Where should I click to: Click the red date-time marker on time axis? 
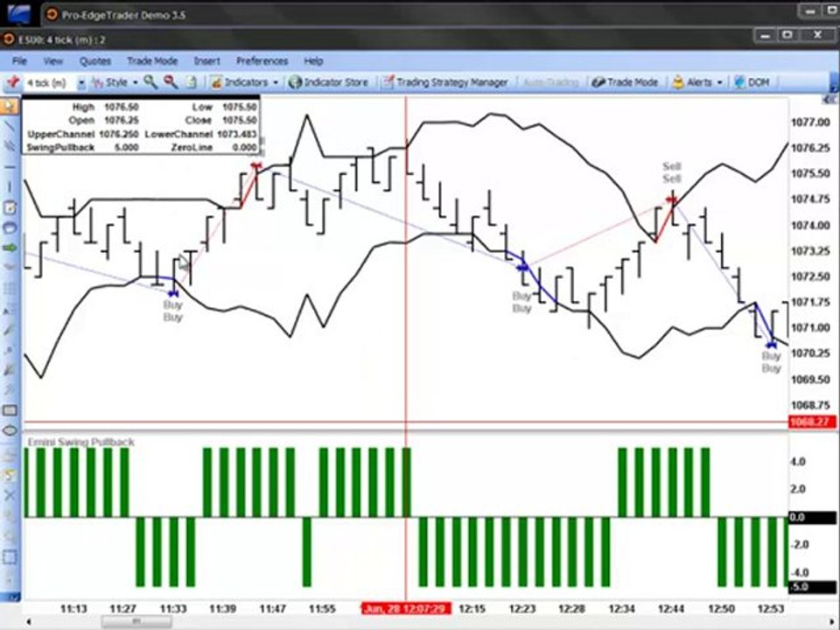(406, 609)
